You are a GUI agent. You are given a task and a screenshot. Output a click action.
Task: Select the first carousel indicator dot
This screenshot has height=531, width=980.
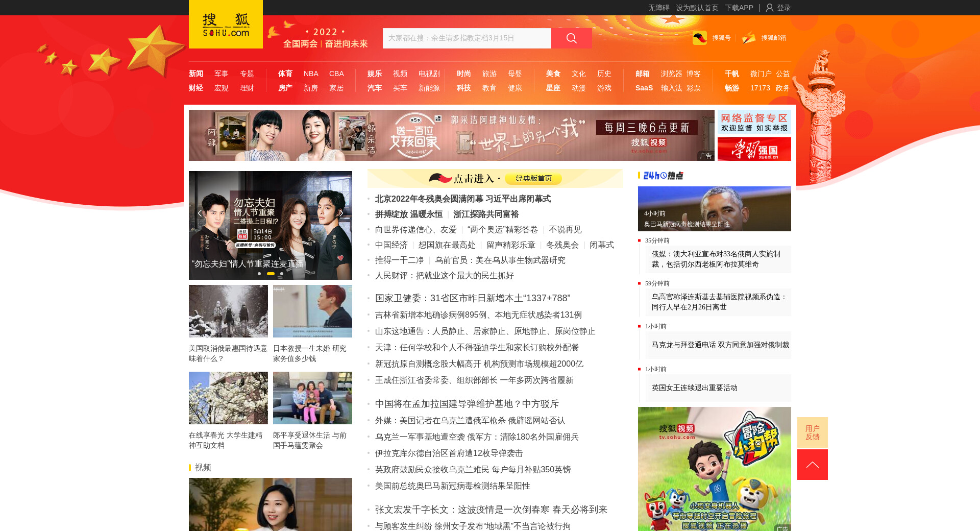259,274
